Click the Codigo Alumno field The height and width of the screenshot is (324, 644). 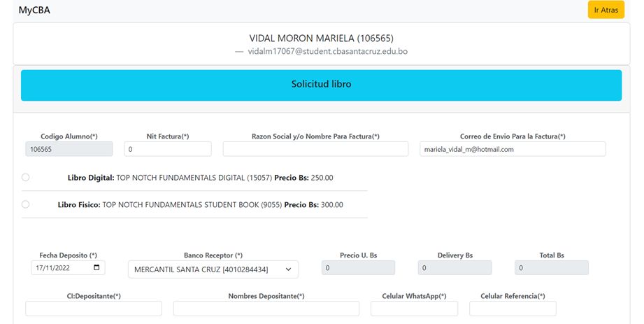coord(69,149)
